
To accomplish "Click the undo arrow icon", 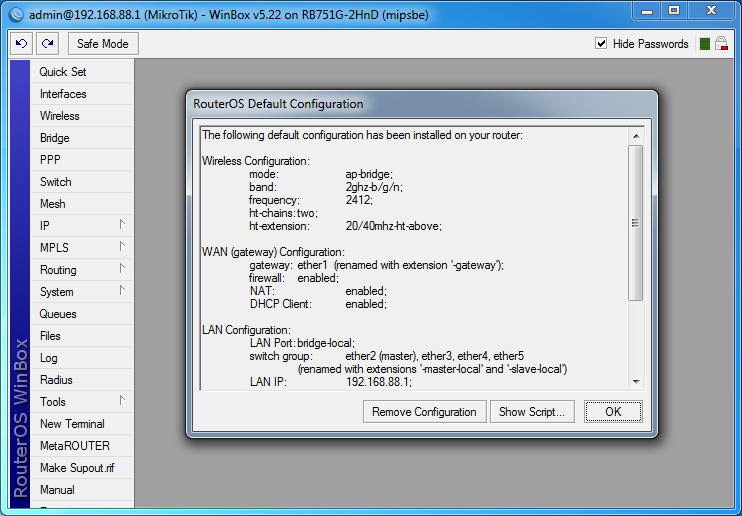I will 21,44.
